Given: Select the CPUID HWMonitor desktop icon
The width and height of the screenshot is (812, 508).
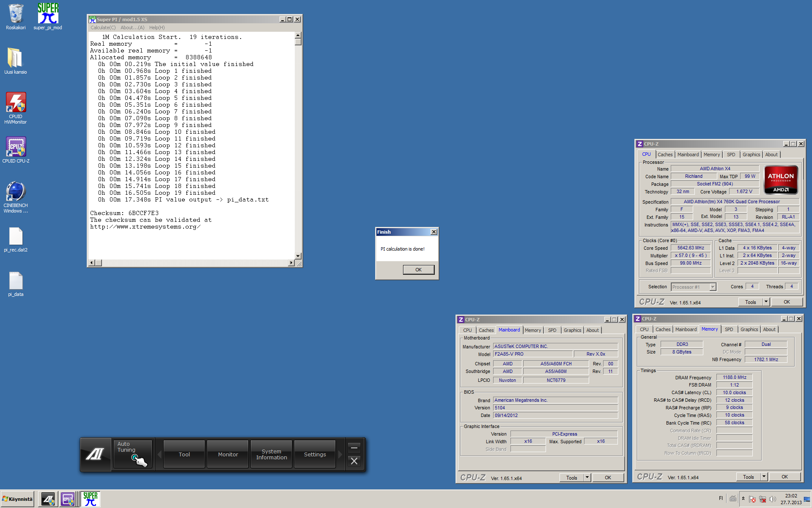Looking at the screenshot, I should pyautogui.click(x=16, y=108).
